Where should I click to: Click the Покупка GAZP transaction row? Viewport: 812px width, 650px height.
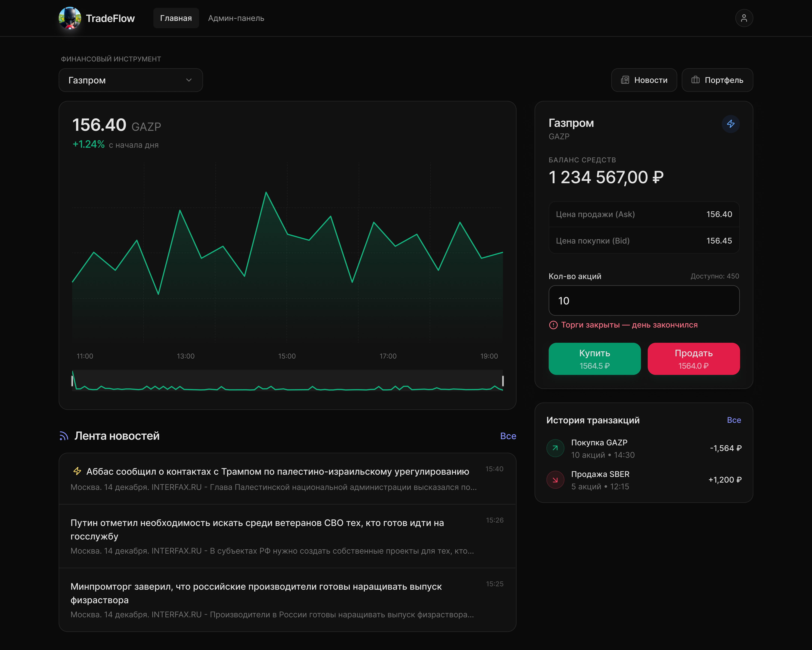644,448
